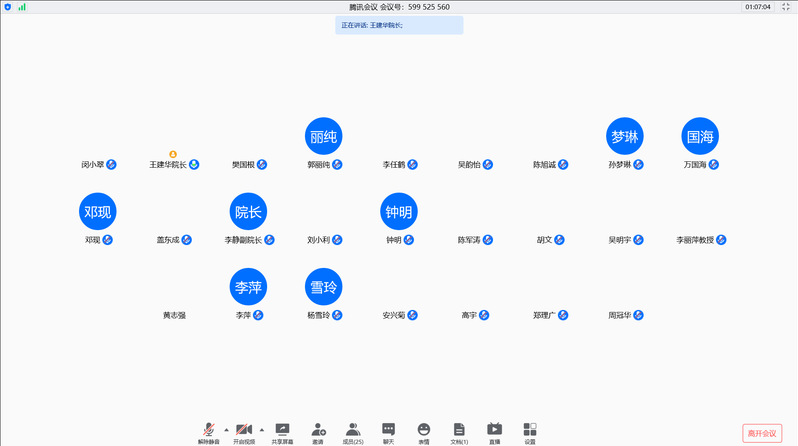The height and width of the screenshot is (446, 798).
Task: Open the 成员(25) members list
Action: pyautogui.click(x=353, y=430)
